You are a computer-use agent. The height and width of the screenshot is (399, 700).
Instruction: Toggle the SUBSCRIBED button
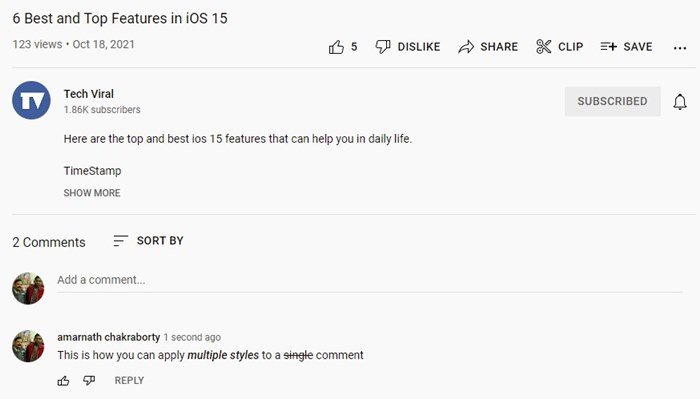(x=612, y=101)
